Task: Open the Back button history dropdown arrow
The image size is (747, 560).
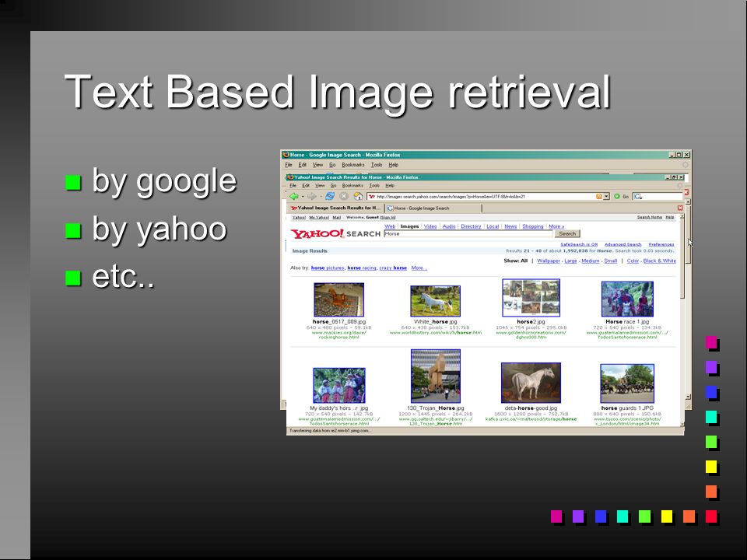Action: pos(302,197)
